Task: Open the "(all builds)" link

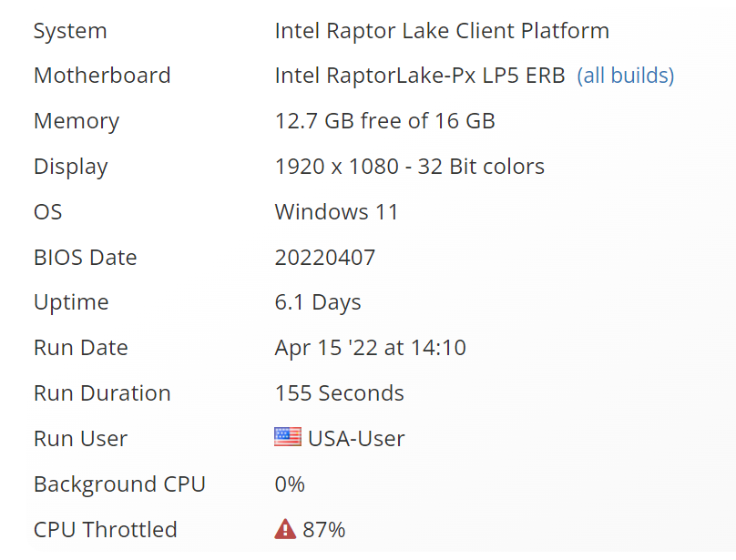Action: 625,76
